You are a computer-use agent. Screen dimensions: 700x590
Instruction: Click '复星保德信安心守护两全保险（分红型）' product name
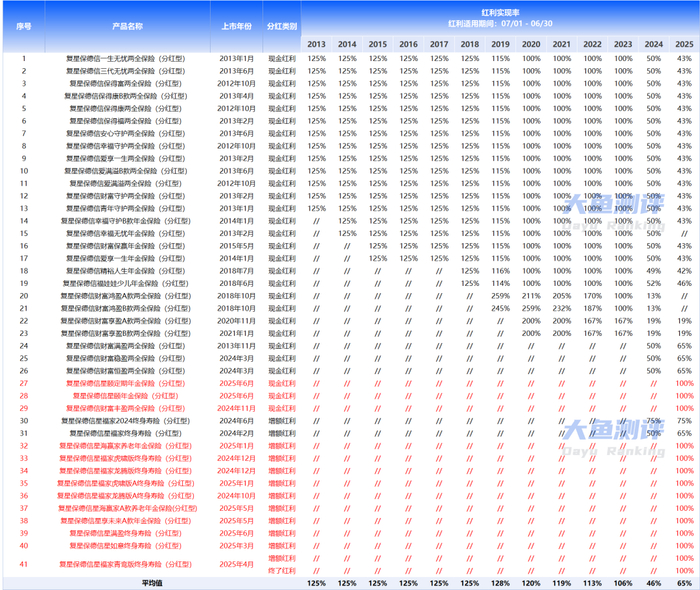pos(125,133)
